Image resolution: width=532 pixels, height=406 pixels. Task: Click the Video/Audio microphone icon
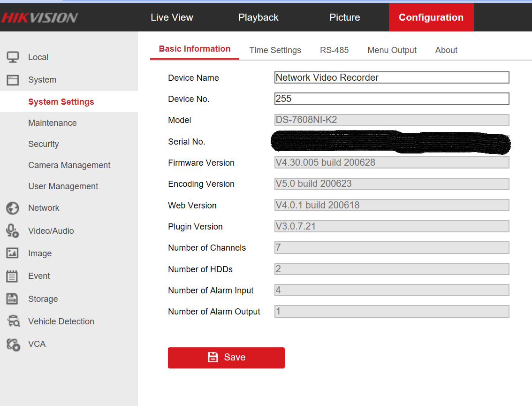(x=13, y=231)
